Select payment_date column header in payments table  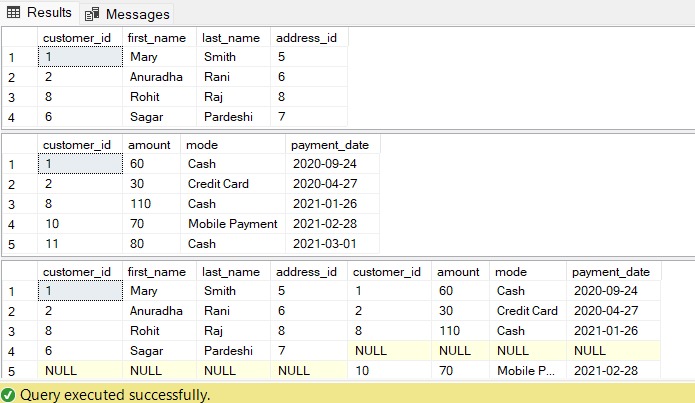(x=333, y=145)
